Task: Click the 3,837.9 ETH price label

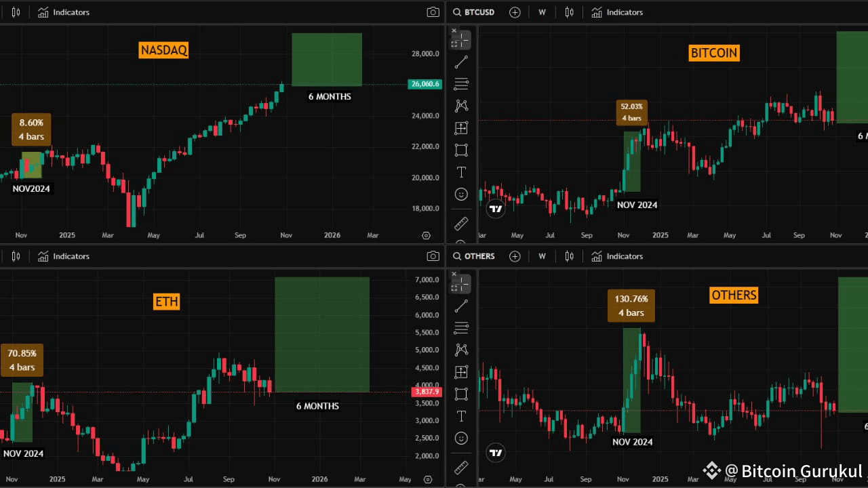Action: pos(427,392)
